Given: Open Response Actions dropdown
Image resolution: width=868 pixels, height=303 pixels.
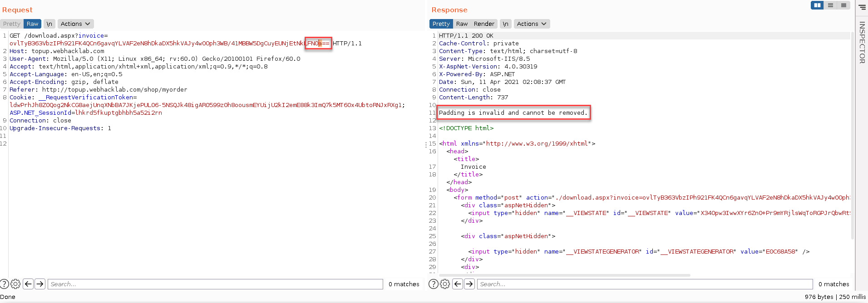Looking at the screenshot, I should (532, 24).
